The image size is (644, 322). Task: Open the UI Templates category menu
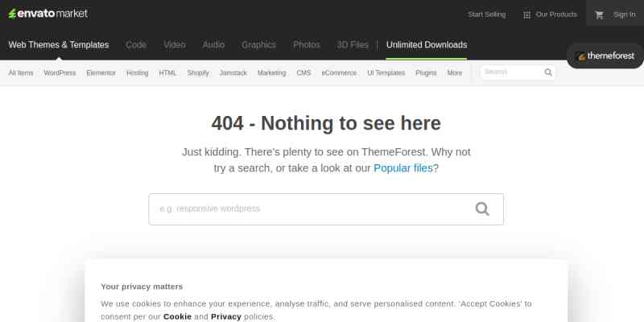386,73
